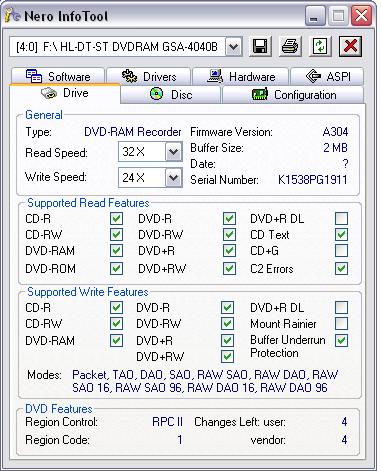Click the Disc tab CD icon
Image resolution: width=381 pixels, height=471 pixels.
point(156,94)
